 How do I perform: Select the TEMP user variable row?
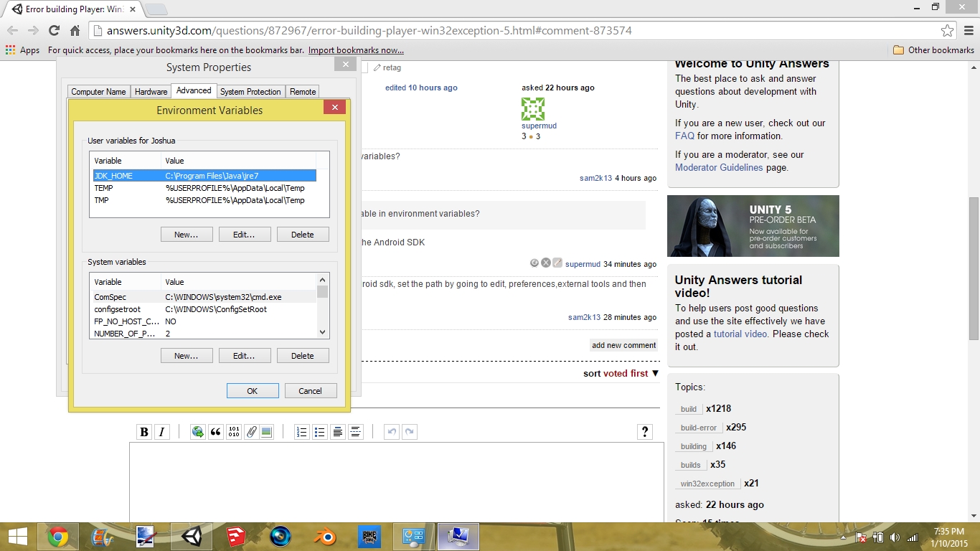[x=204, y=188]
